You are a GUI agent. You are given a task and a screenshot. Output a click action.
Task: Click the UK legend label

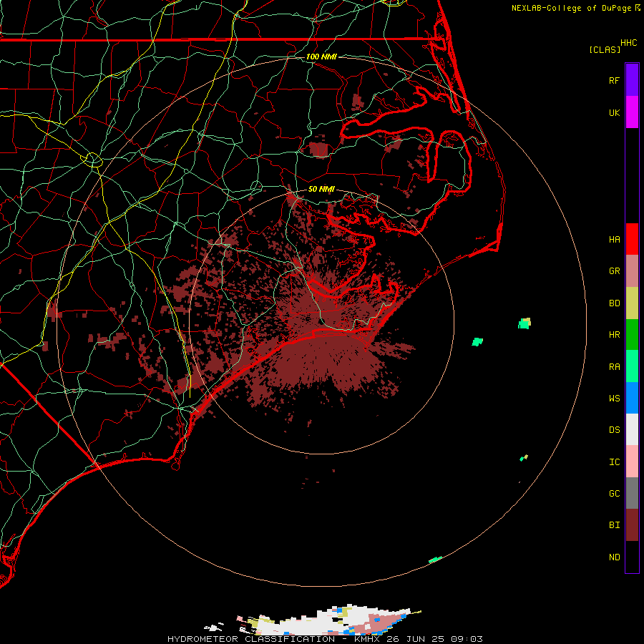click(x=614, y=112)
